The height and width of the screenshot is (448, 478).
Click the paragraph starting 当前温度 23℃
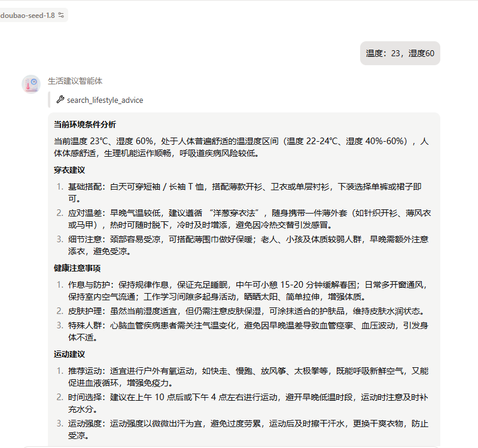pos(242,147)
